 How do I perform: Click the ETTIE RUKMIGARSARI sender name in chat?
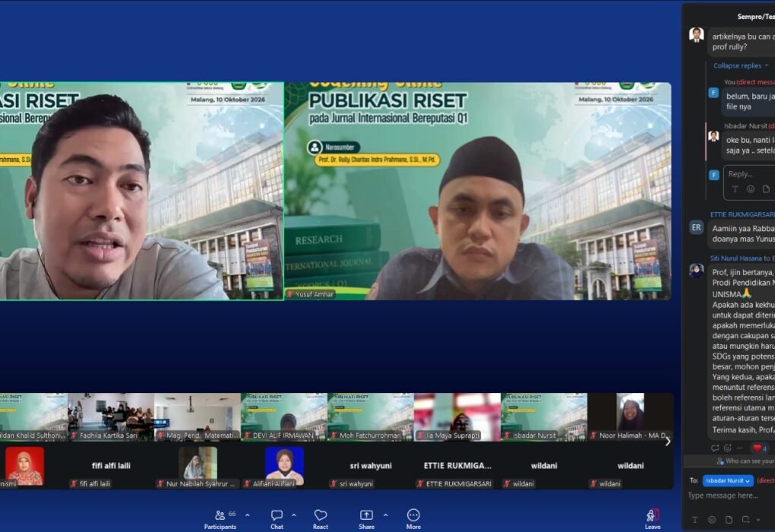pyautogui.click(x=742, y=214)
